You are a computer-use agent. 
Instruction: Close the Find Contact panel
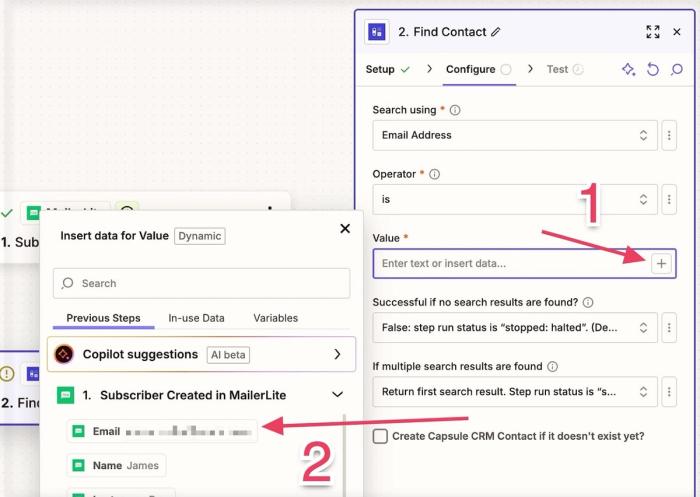click(677, 32)
